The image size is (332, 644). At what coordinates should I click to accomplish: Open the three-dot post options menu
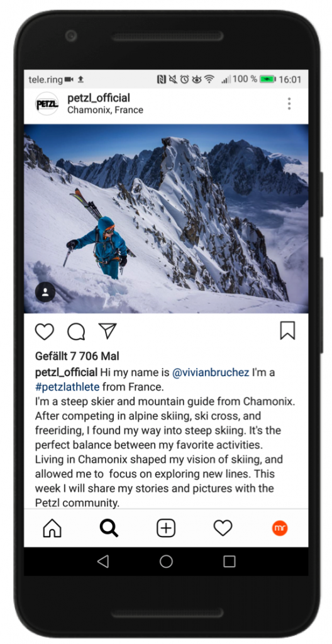pos(289,104)
